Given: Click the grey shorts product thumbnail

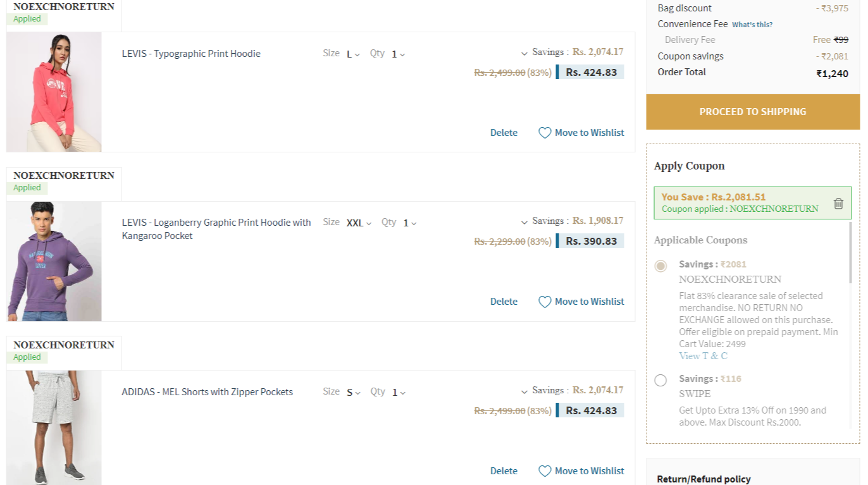Looking at the screenshot, I should click(x=54, y=428).
